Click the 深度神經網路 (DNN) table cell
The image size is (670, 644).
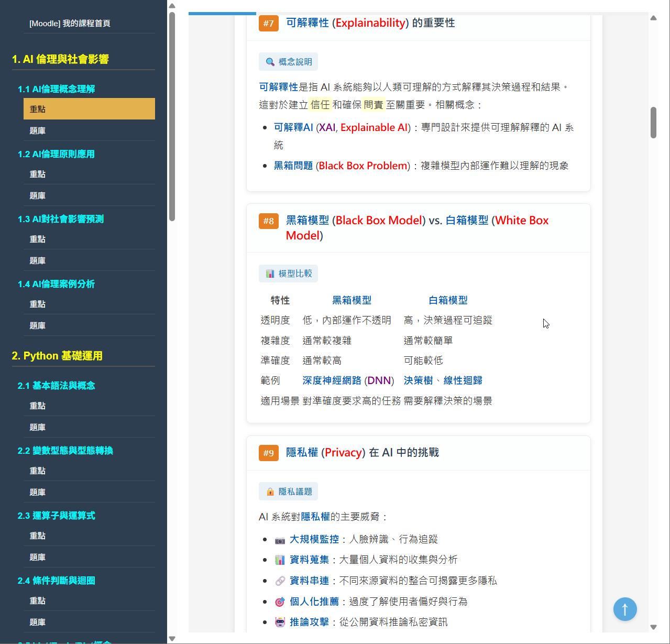(348, 380)
